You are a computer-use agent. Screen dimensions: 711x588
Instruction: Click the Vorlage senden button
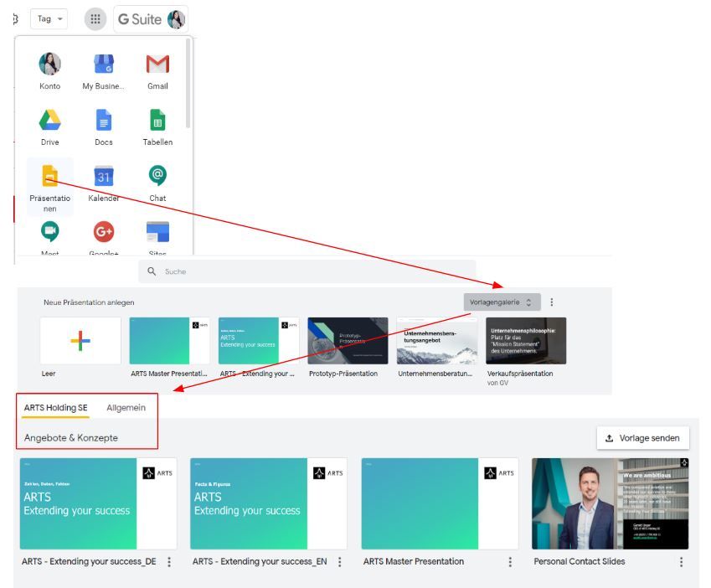[642, 438]
